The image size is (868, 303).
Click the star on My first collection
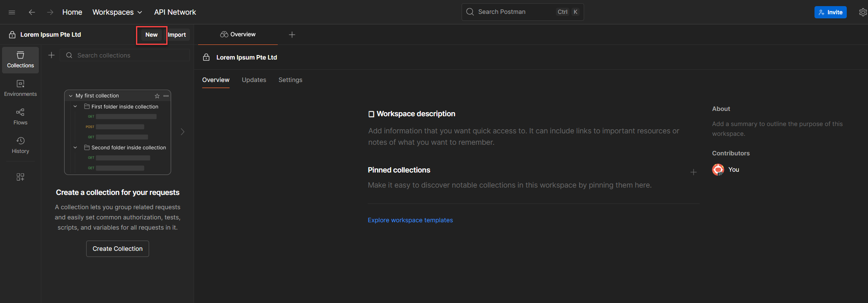157,96
